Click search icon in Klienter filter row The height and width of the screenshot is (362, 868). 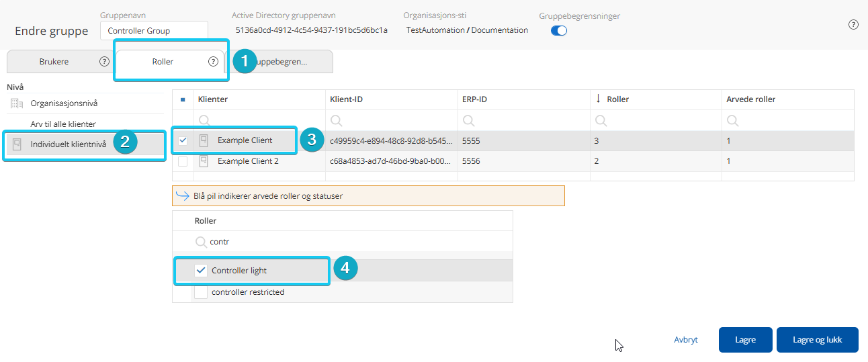(x=204, y=121)
